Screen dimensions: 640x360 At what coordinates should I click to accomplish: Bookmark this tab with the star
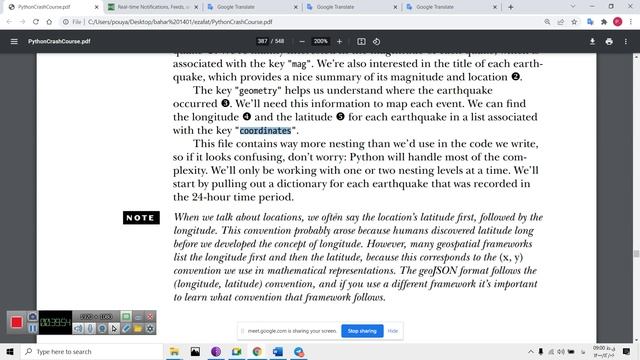[x=574, y=22]
